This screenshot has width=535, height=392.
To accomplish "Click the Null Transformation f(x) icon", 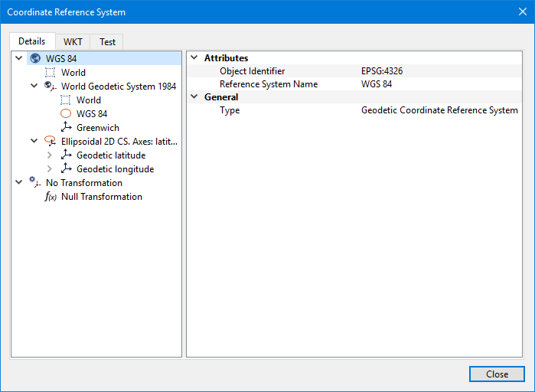I will (x=51, y=197).
